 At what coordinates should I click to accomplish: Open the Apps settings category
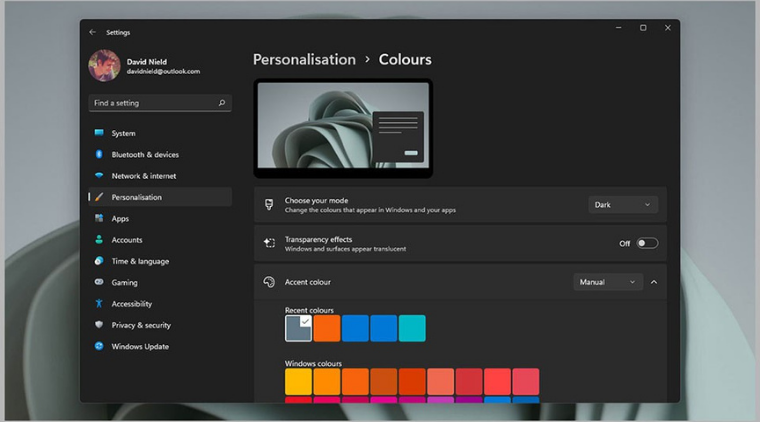[x=160, y=218]
